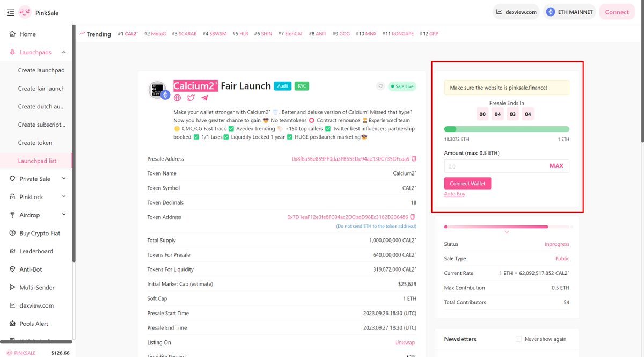Open the Auto Buy link
The image size is (644, 357).
(455, 194)
